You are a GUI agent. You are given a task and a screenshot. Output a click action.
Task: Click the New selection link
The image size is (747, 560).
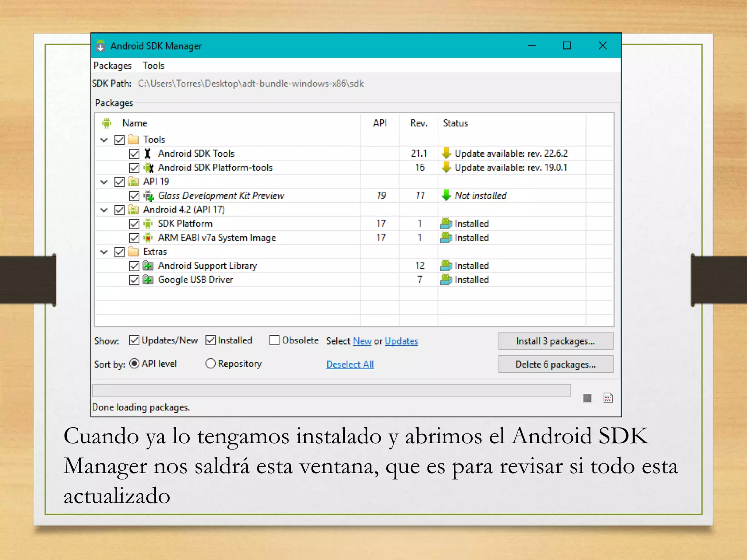pyautogui.click(x=362, y=341)
